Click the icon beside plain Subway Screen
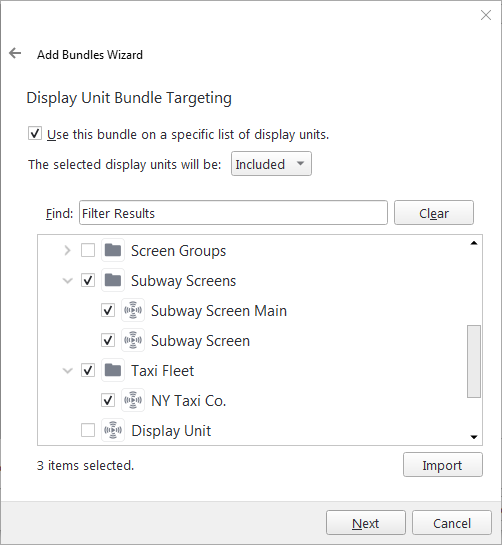 click(x=133, y=340)
